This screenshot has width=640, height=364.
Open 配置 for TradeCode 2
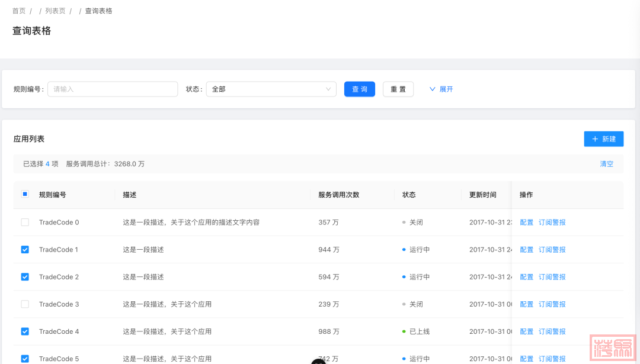526,277
